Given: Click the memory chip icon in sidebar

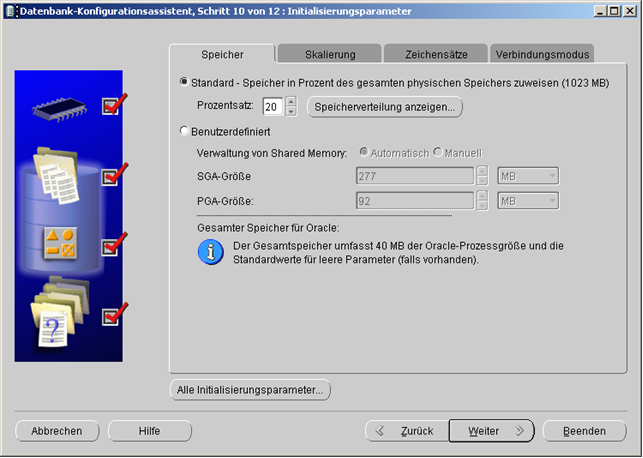Looking at the screenshot, I should click(59, 109).
